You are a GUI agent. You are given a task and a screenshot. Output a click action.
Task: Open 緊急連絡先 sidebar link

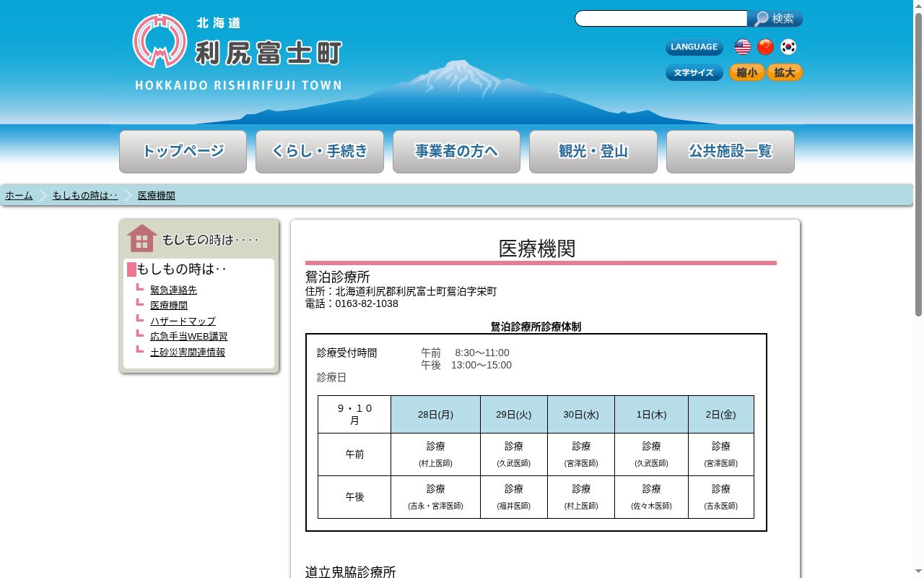pos(173,290)
